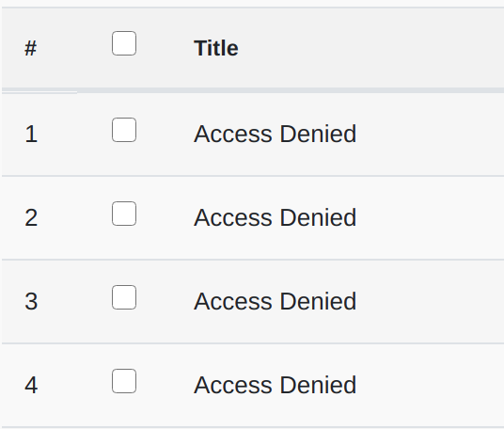Click the # column header

pyautogui.click(x=30, y=48)
